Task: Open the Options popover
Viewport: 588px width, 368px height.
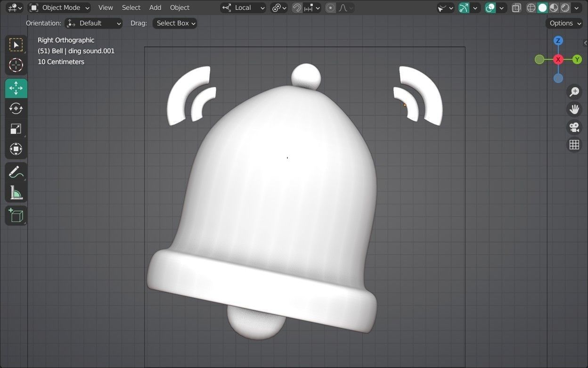Action: [564, 23]
